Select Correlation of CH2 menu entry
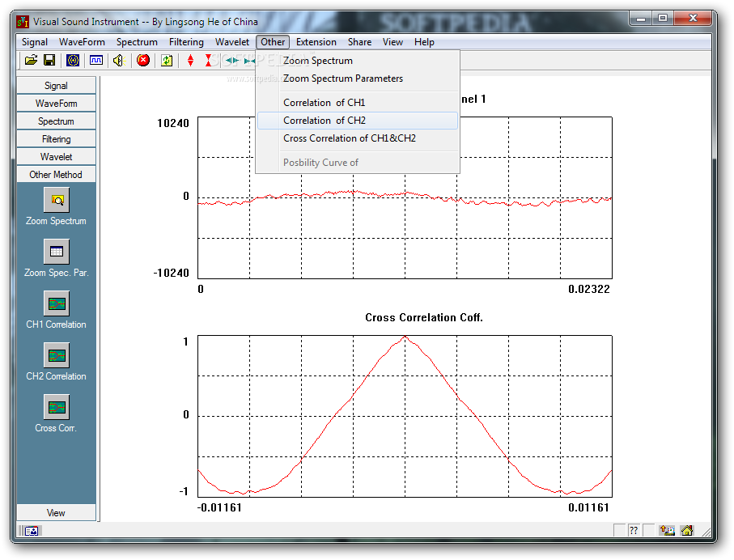 pos(358,121)
